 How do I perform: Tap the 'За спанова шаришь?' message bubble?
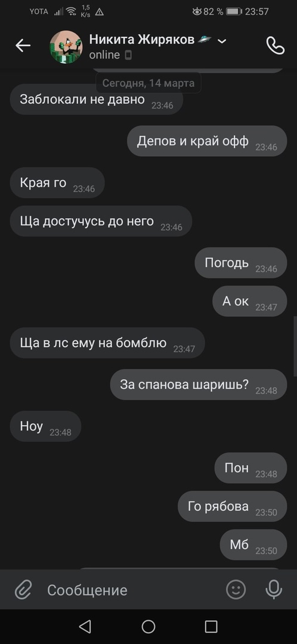tap(199, 385)
